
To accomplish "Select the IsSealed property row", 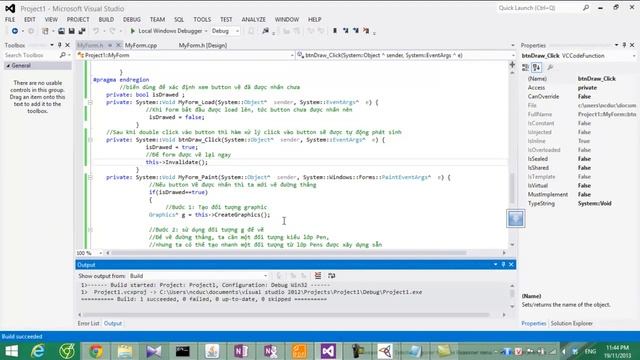I will pyautogui.click(x=580, y=159).
